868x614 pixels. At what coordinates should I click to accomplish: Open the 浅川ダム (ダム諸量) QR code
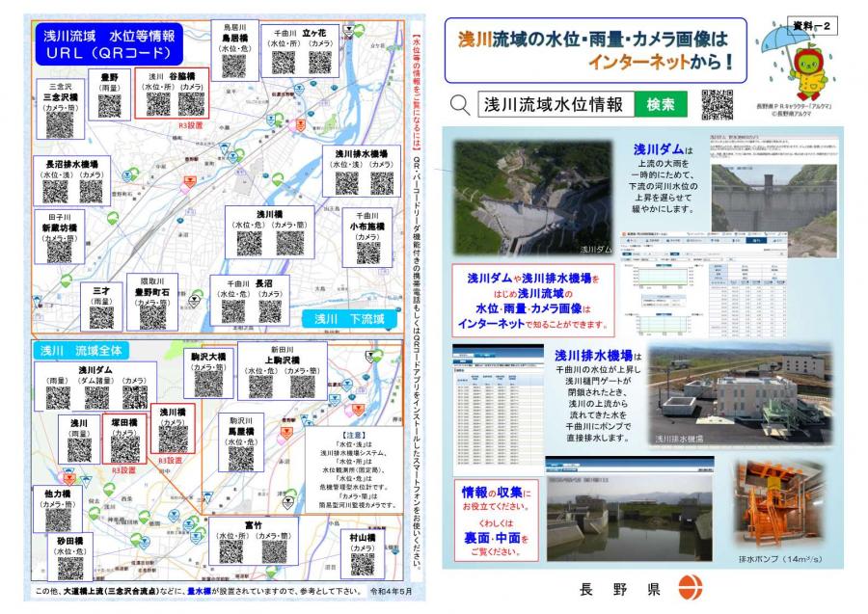[x=96, y=398]
